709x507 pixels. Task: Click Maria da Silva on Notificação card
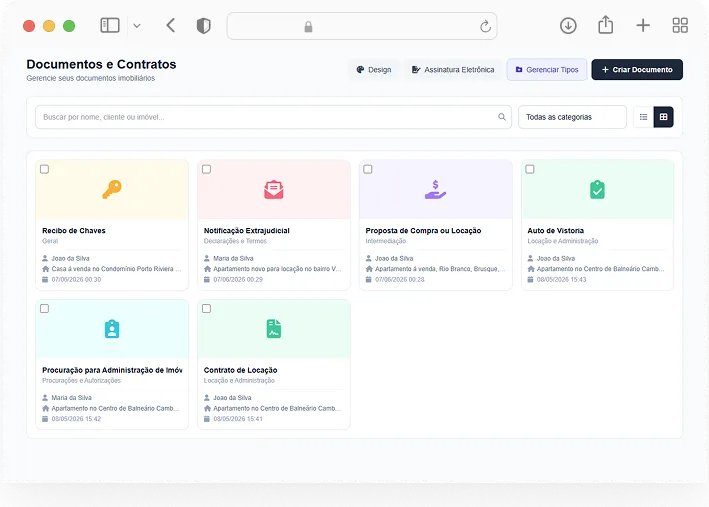[x=233, y=258]
